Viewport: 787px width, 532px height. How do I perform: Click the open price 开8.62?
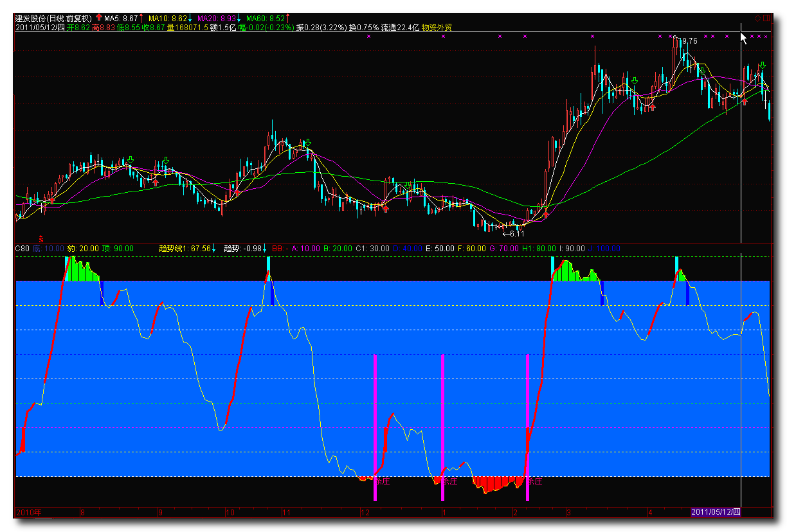(x=78, y=28)
